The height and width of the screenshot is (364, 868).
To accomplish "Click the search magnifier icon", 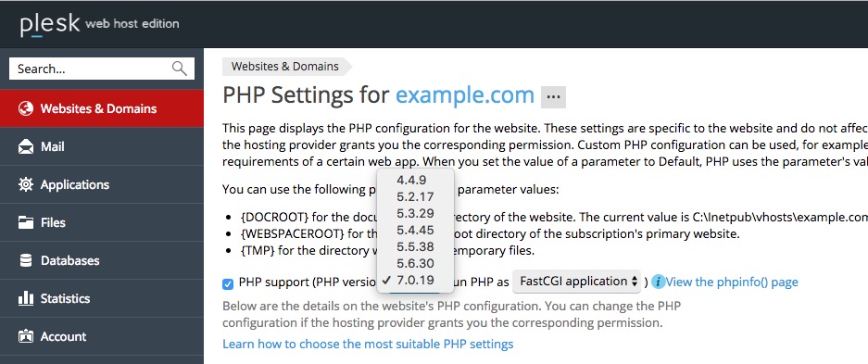I will (x=180, y=69).
